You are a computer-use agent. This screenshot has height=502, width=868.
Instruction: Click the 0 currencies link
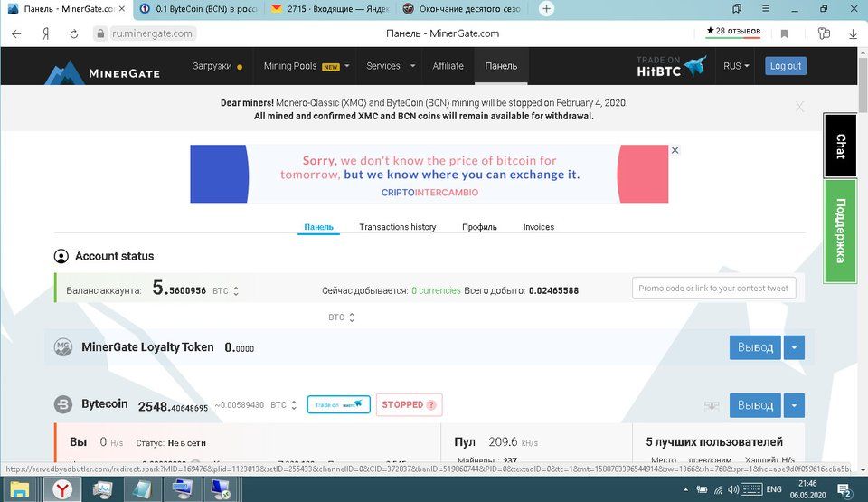click(436, 291)
